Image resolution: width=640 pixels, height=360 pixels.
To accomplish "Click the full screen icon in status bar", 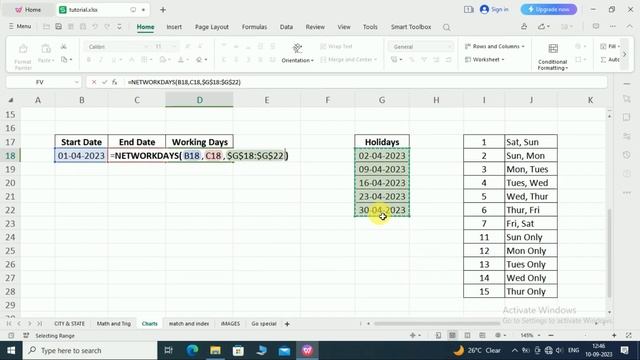I will tap(629, 335).
